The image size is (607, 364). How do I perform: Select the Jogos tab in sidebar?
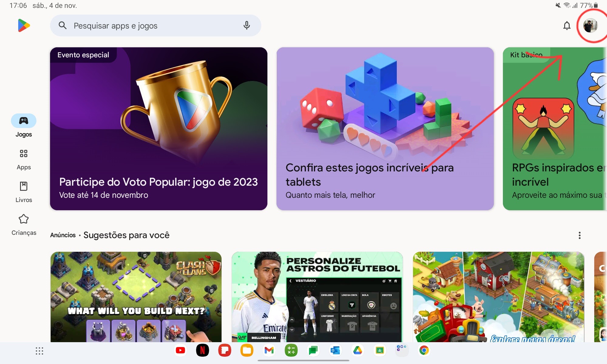(24, 126)
